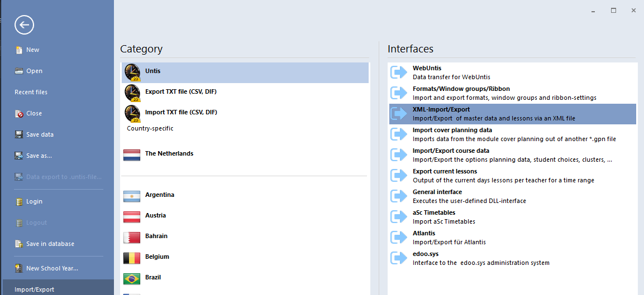The width and height of the screenshot is (644, 295).
Task: Open General interface title
Action: coord(437,192)
